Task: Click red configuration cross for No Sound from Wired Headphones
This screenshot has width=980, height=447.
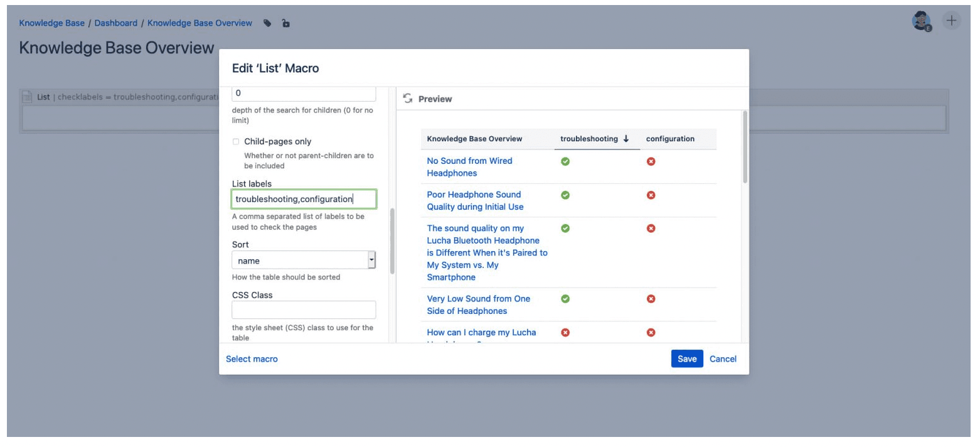Action: [651, 161]
